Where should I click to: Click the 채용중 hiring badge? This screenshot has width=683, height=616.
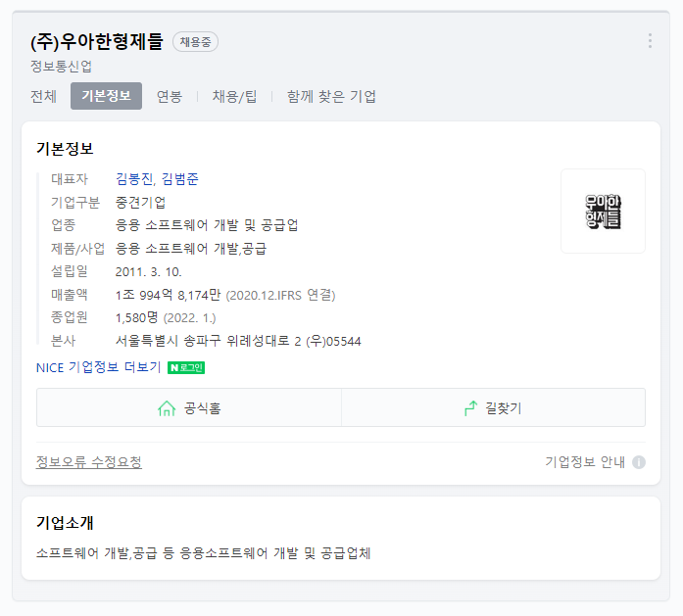(x=195, y=42)
